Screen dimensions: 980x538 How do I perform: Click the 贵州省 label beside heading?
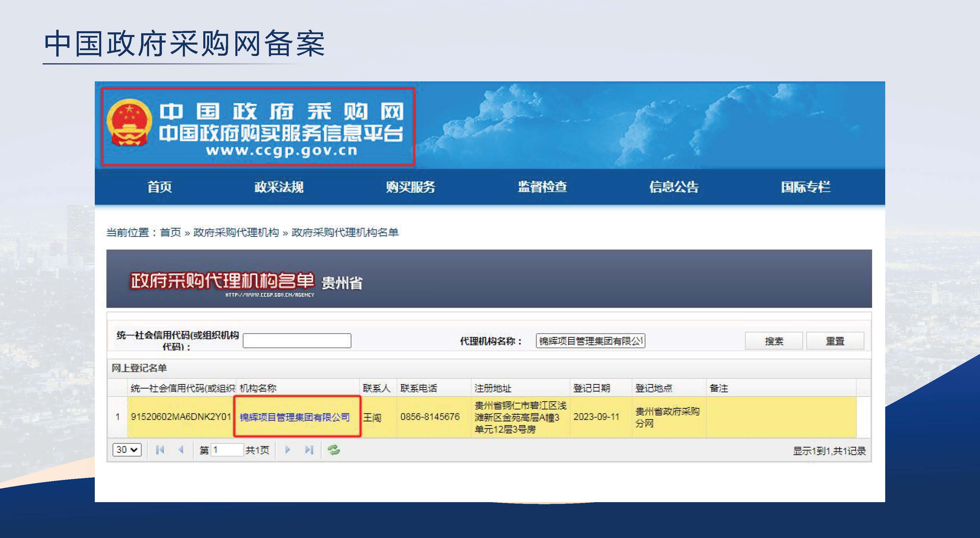342,283
